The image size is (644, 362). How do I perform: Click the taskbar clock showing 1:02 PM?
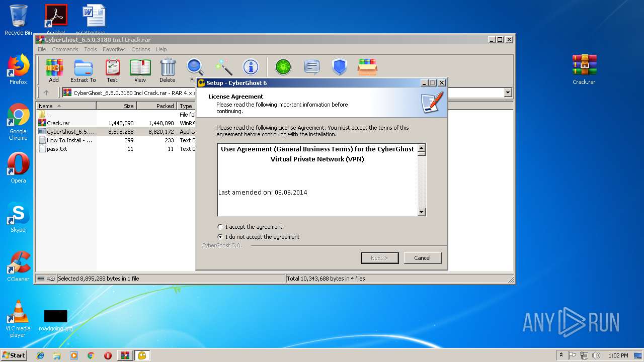tap(618, 355)
